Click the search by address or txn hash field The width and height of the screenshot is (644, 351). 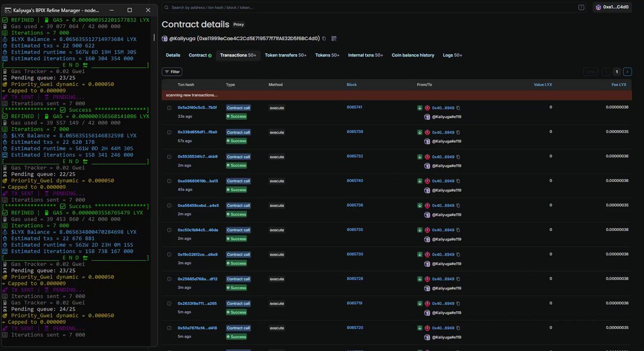(x=370, y=8)
